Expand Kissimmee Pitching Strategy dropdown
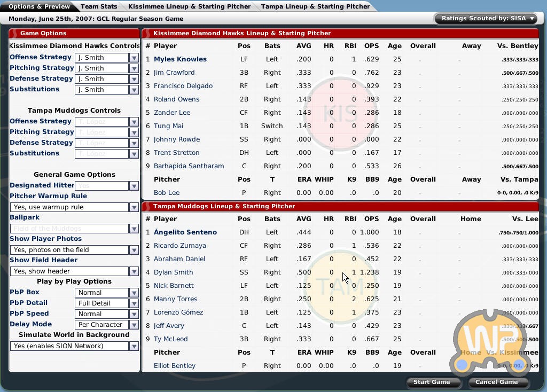 pyautogui.click(x=134, y=68)
